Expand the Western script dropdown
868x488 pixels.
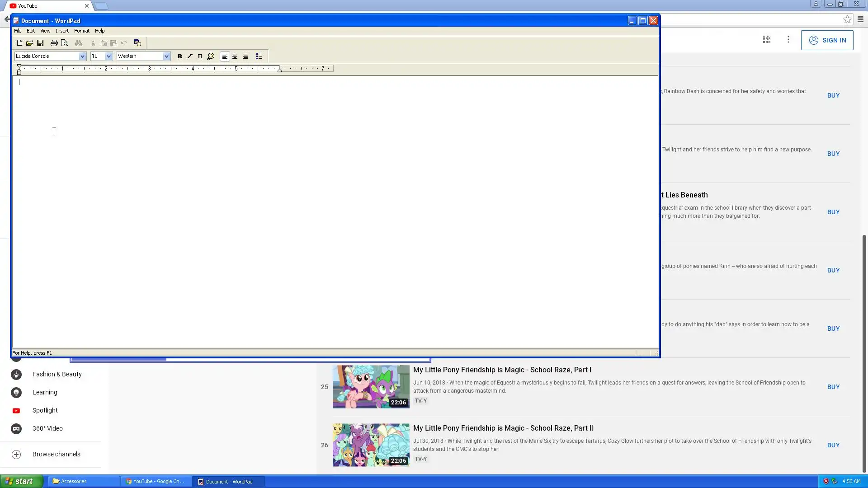(x=166, y=56)
